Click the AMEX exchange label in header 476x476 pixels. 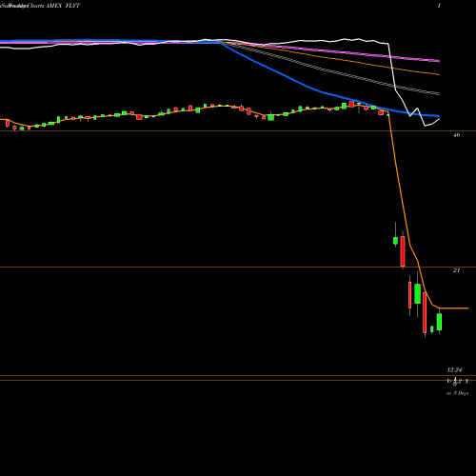click(53, 6)
